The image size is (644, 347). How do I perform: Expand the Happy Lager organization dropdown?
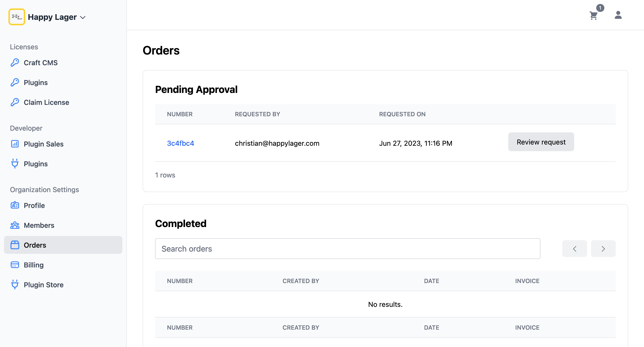tap(83, 18)
